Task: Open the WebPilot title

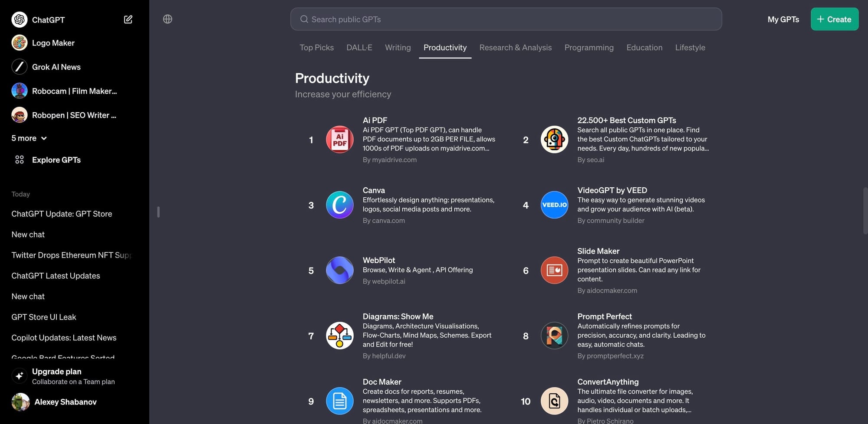Action: coord(379,260)
